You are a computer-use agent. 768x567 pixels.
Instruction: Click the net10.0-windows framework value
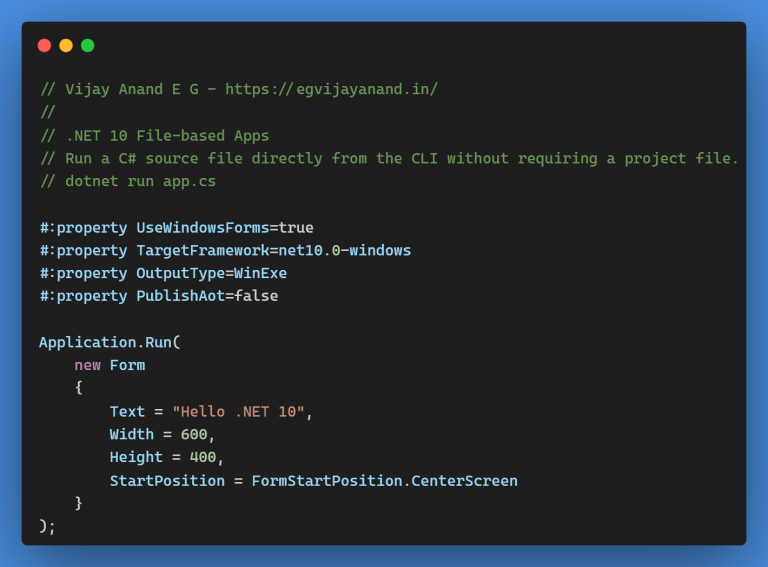344,250
